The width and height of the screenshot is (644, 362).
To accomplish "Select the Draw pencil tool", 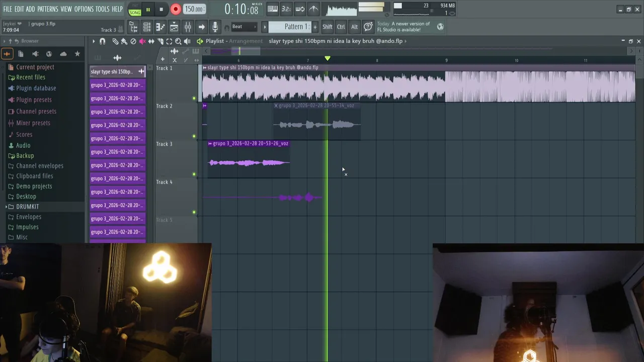I will (x=115, y=41).
